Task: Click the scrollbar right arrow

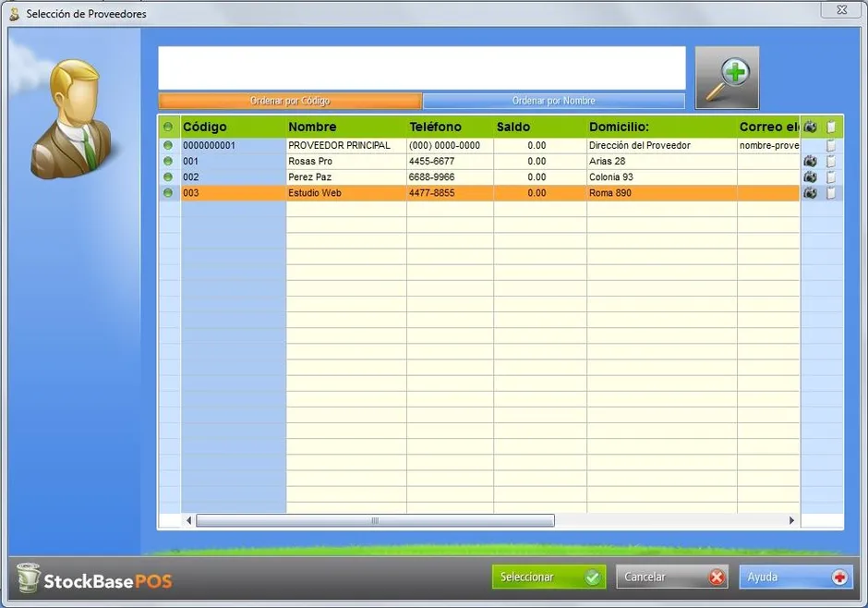Action: (791, 520)
